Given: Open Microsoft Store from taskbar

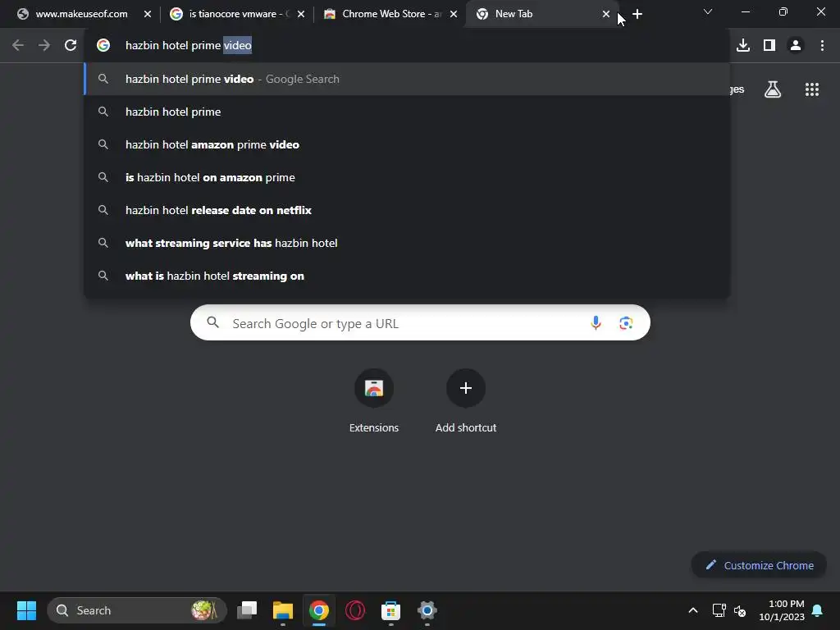Looking at the screenshot, I should [390, 610].
